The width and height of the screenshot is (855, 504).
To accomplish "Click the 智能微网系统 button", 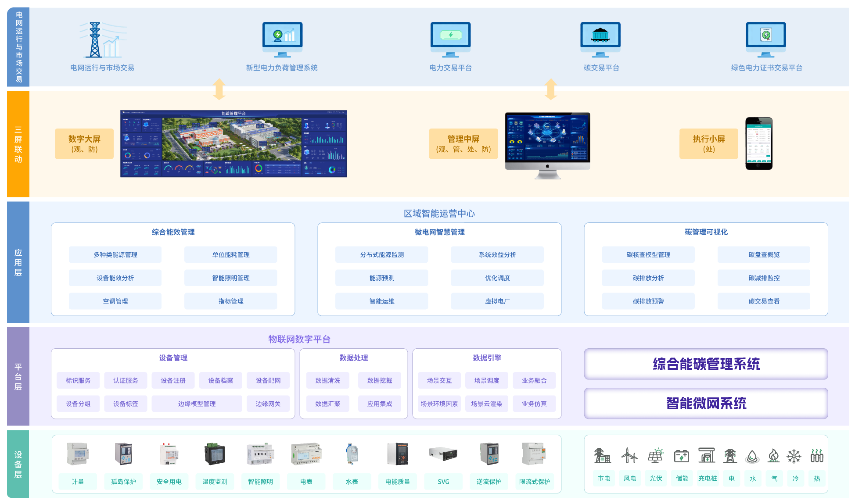I will (706, 403).
